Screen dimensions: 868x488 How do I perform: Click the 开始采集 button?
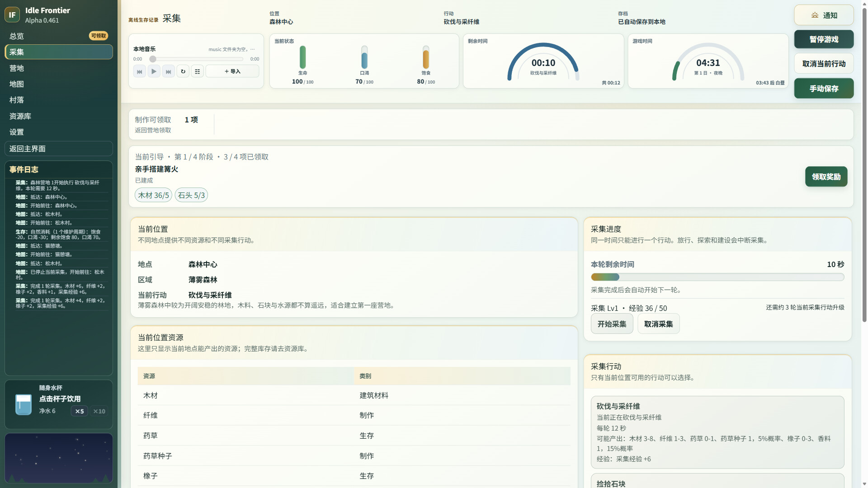[612, 324]
